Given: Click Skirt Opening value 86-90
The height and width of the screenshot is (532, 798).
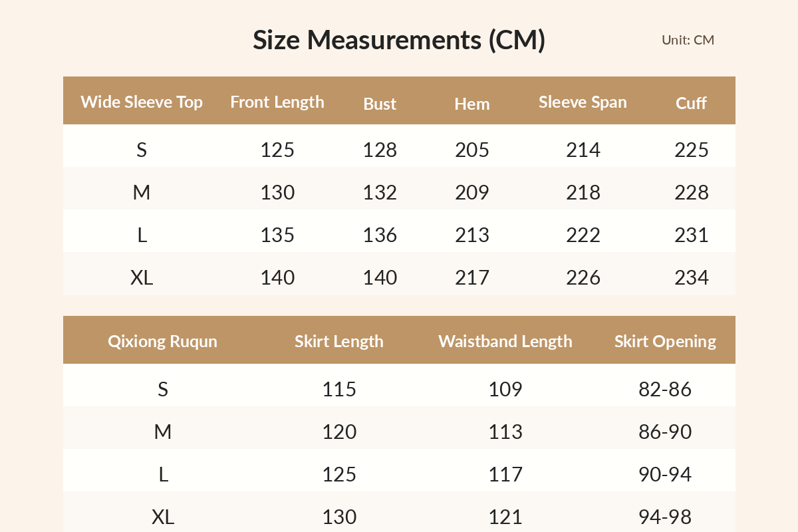Looking at the screenshot, I should click(665, 432).
